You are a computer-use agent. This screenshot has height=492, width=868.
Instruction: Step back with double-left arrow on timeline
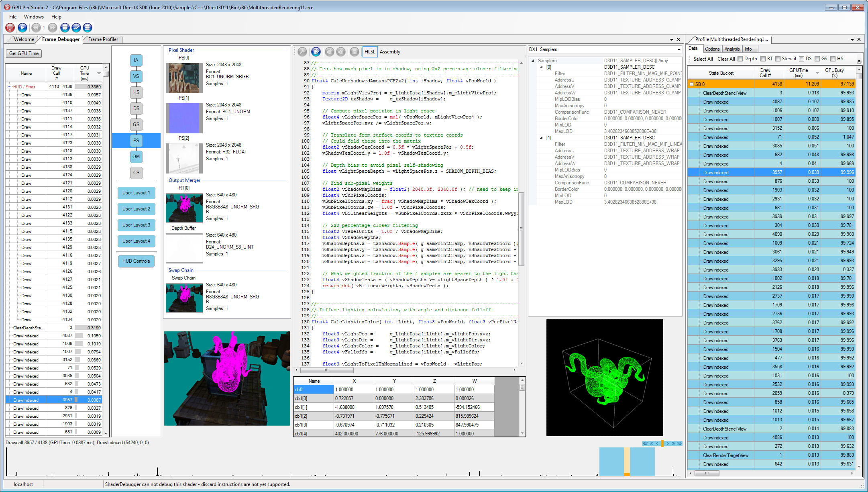pos(651,443)
